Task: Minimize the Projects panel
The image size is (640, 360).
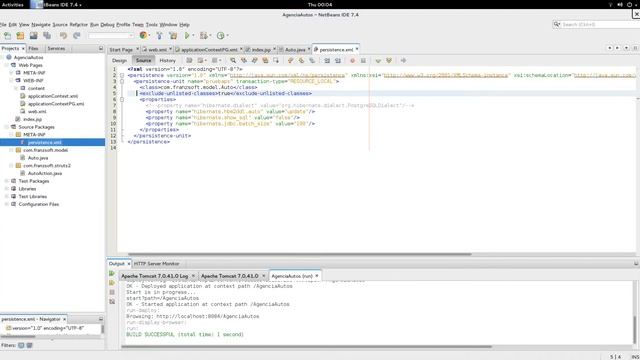Action: [101, 48]
